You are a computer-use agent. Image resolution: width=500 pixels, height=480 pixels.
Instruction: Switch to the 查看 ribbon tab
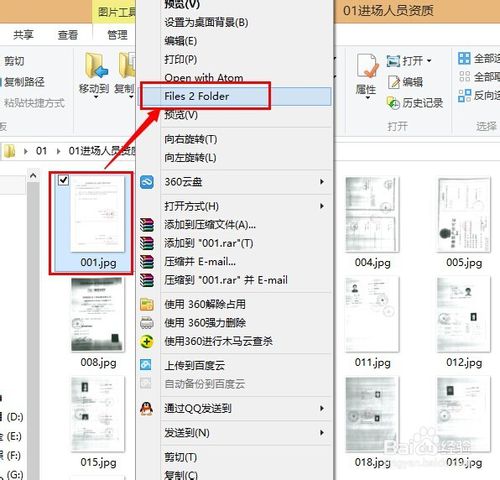click(68, 34)
